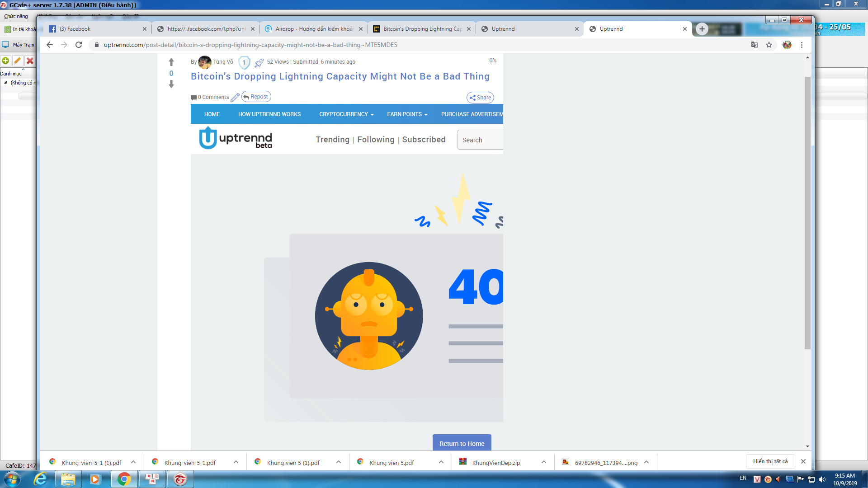Click the page vertical scrollbar
This screenshot has height=488, width=868.
807,212
